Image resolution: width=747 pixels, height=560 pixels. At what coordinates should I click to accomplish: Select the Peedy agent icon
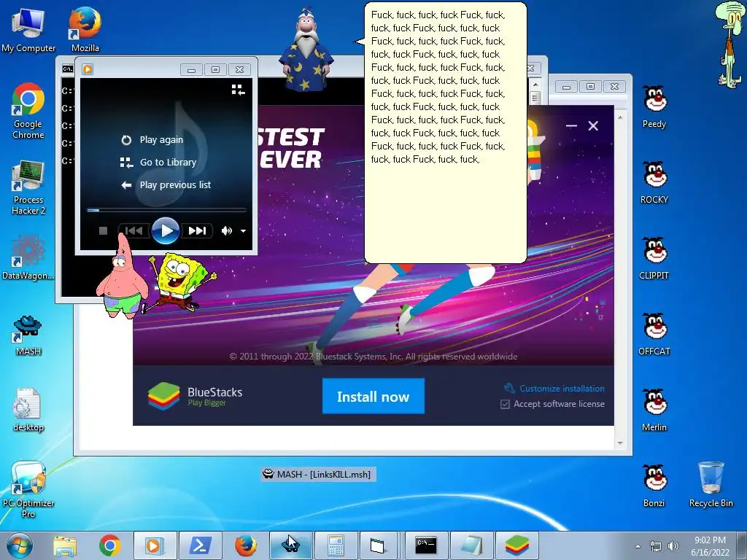pos(654,106)
